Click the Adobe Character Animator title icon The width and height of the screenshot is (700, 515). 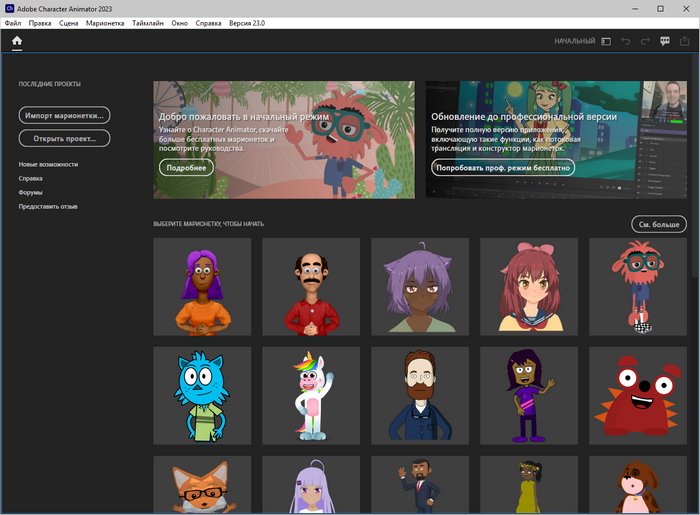pos(9,8)
